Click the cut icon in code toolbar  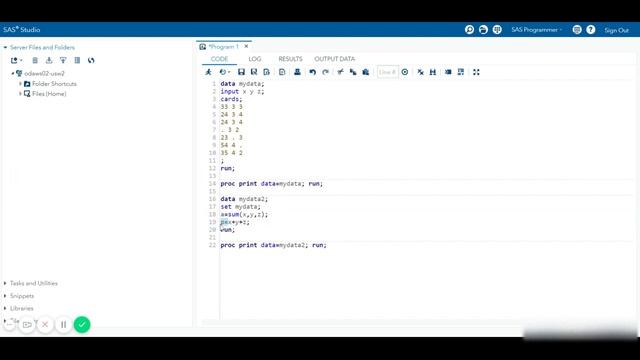340,72
